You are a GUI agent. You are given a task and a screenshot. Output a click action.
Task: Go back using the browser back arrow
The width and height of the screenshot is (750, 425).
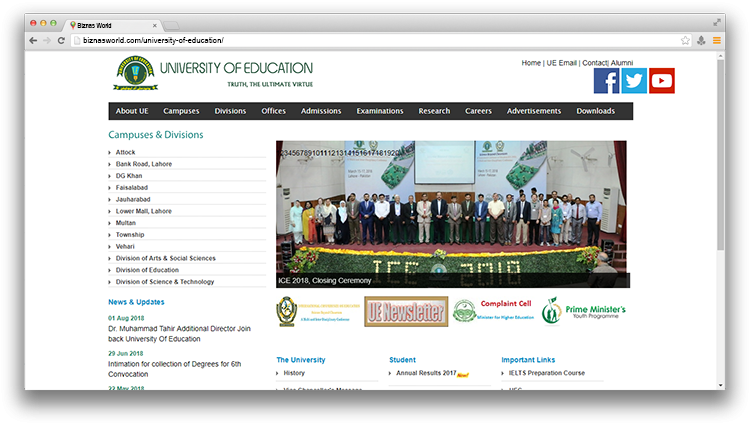click(33, 40)
